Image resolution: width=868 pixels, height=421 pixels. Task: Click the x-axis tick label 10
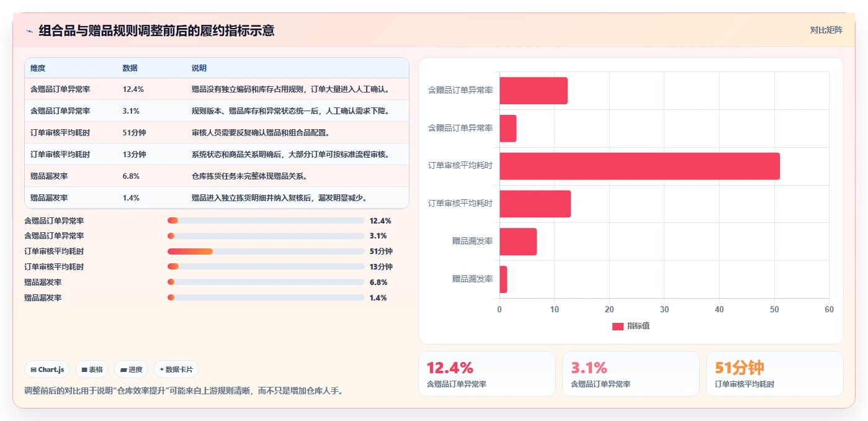tap(555, 309)
